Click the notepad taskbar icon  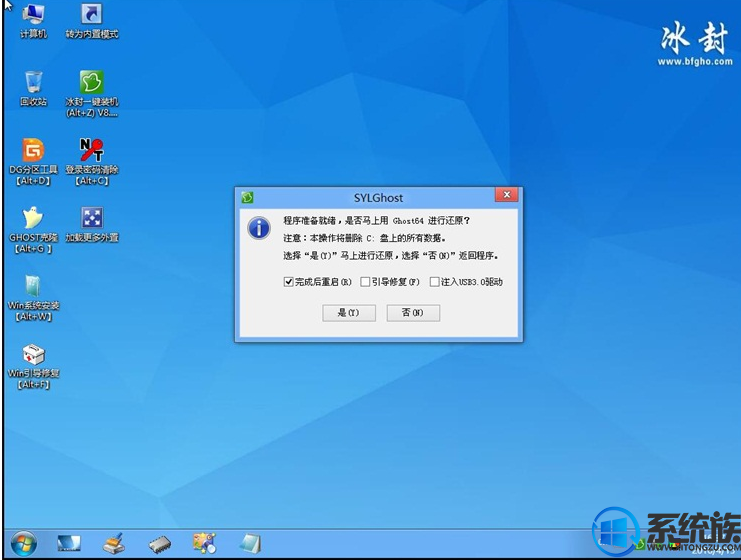click(250, 543)
